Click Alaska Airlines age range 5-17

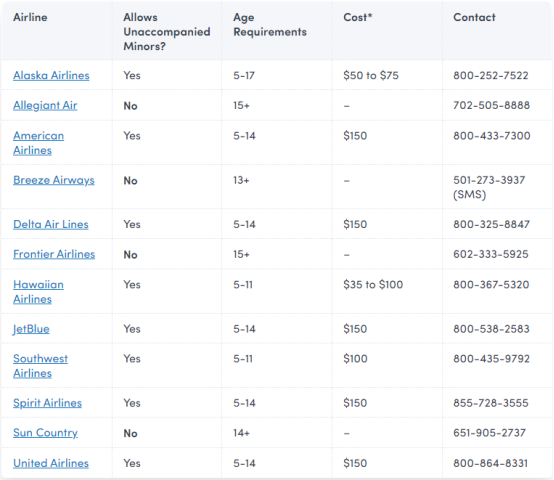point(244,75)
